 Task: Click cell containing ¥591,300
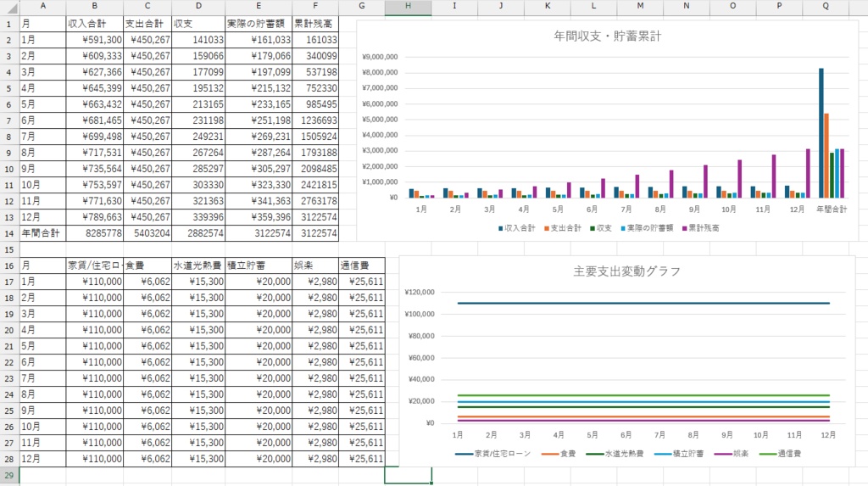[95, 40]
